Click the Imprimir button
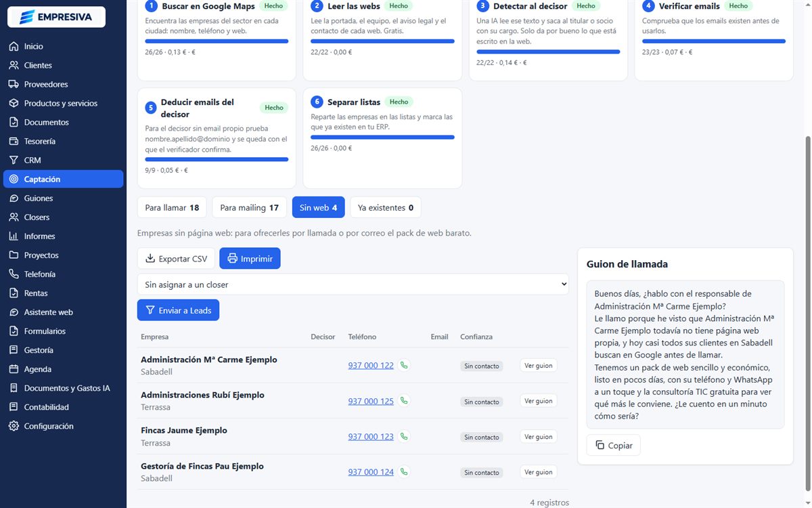Screen dimensions: 812x508 pos(250,258)
